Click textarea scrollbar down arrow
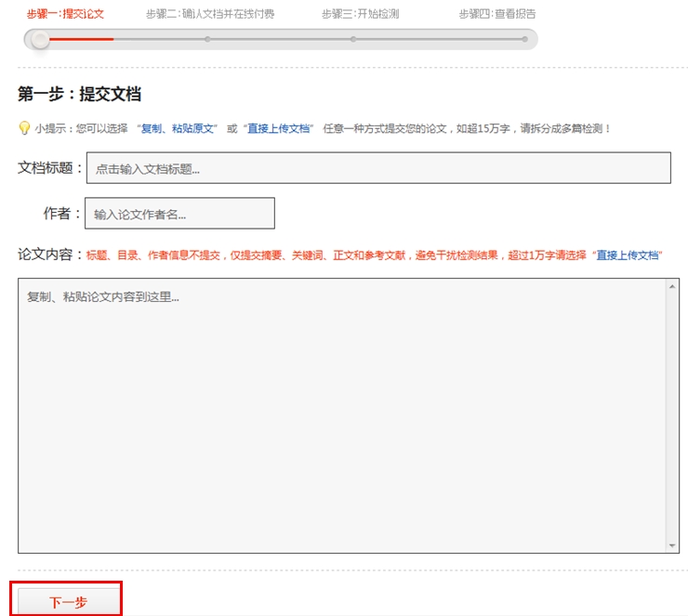688x616 pixels. [x=672, y=545]
